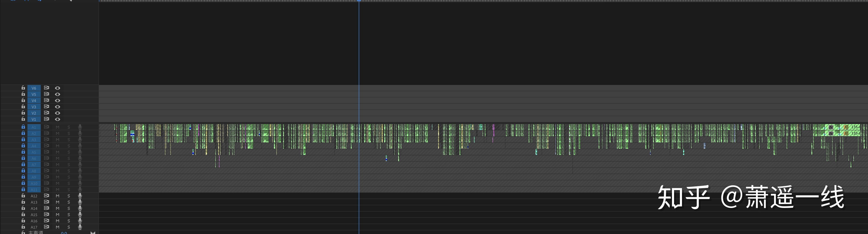This screenshot has height=234, width=868.
Task: Click the microphone icon on track A15
Action: [x=80, y=214]
